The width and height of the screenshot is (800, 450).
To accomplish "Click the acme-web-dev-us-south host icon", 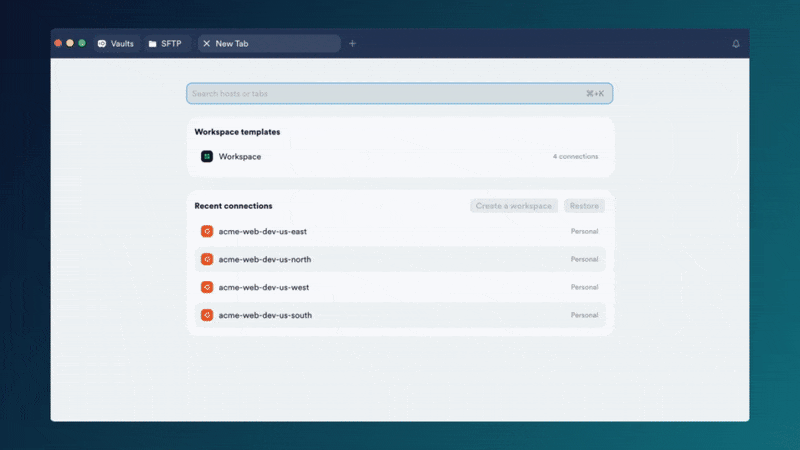I will (x=207, y=315).
